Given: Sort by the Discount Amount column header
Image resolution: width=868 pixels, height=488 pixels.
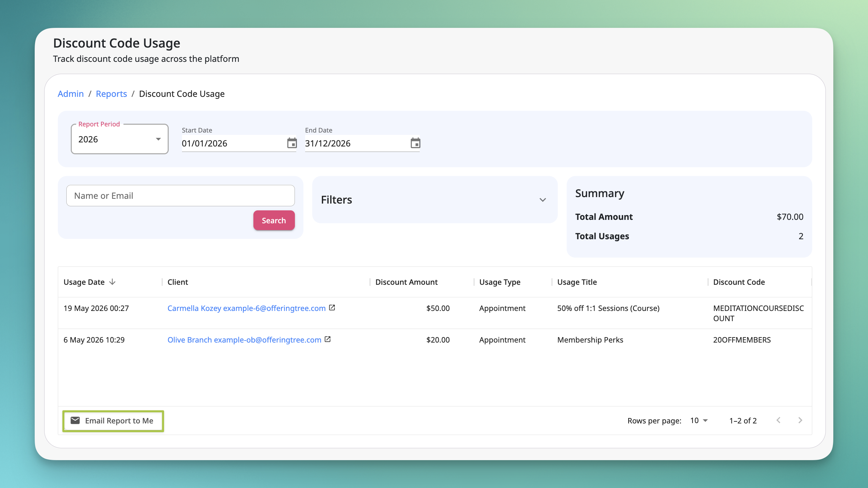Looking at the screenshot, I should (406, 282).
